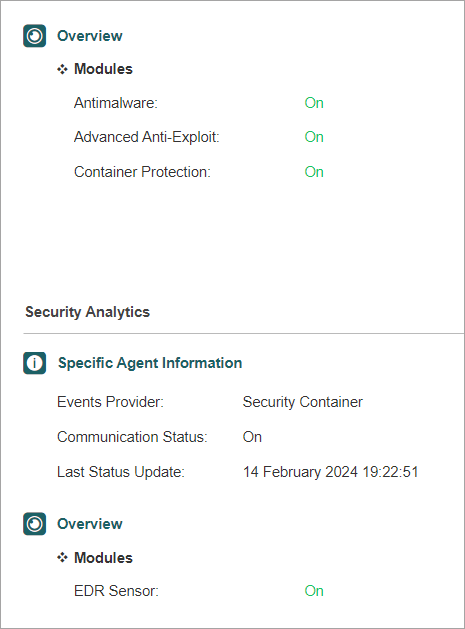
Task: Collapse the upper Modules heading
Action: click(103, 69)
